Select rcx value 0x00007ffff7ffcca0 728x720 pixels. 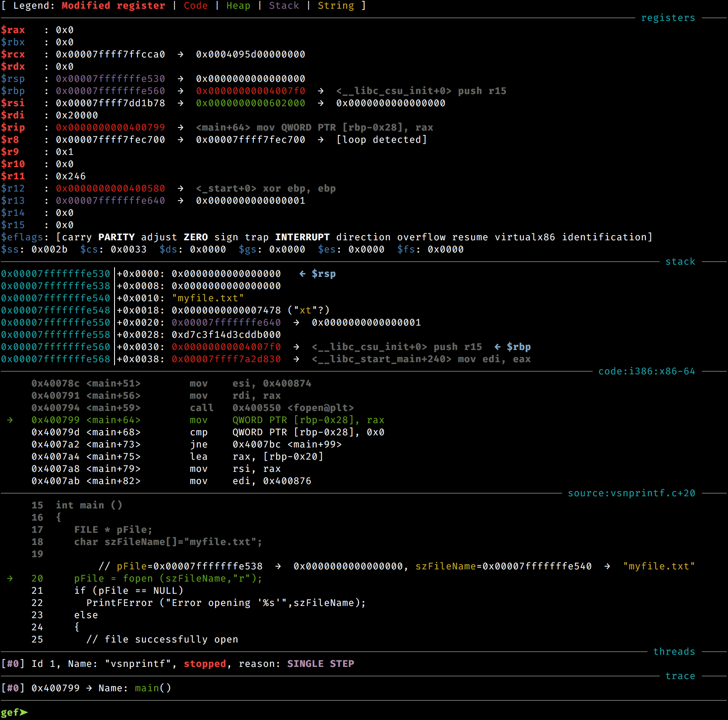(x=110, y=54)
